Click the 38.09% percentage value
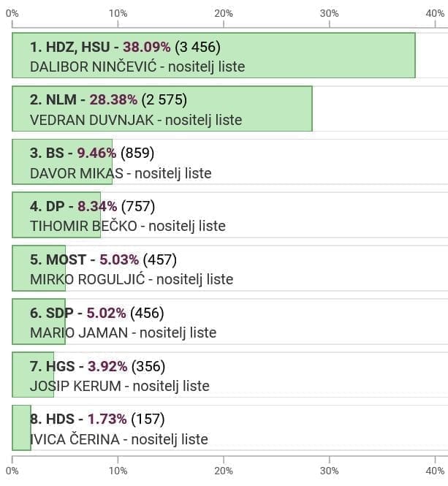Image resolution: width=448 pixels, height=486 pixels. 146,48
